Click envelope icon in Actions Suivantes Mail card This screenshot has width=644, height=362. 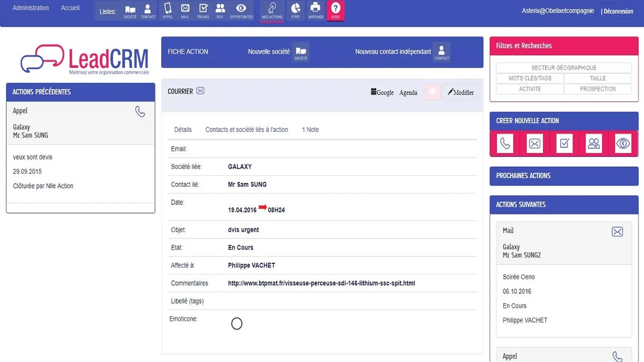(618, 232)
